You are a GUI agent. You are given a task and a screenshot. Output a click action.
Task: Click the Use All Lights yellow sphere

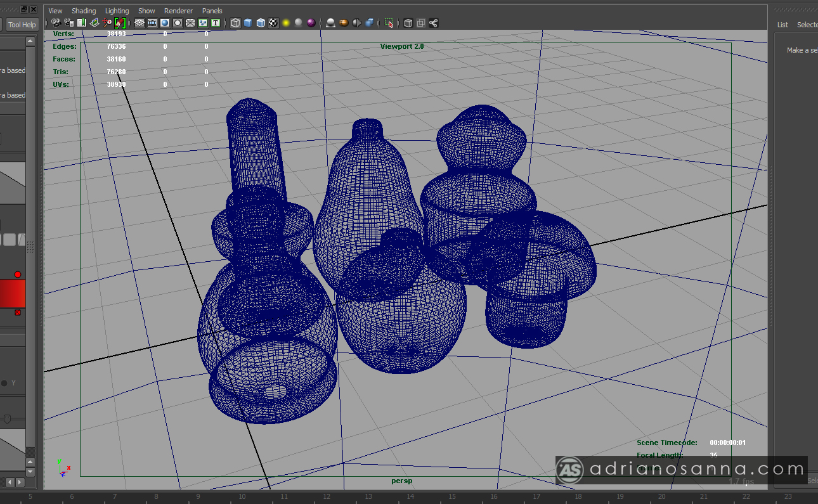point(286,23)
